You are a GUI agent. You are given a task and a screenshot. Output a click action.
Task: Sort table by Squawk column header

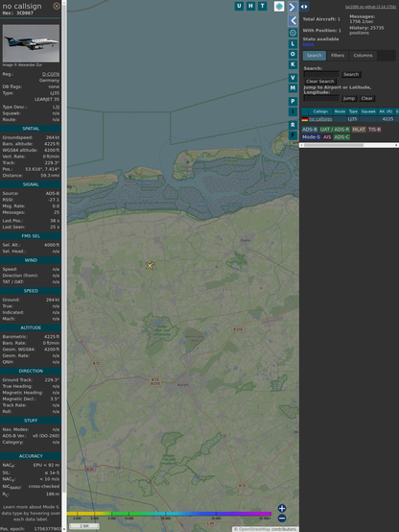[x=368, y=111]
